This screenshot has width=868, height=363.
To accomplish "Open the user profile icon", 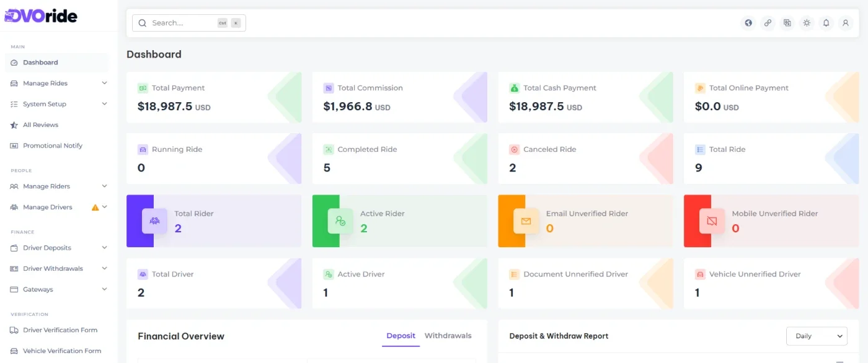I will [x=845, y=23].
